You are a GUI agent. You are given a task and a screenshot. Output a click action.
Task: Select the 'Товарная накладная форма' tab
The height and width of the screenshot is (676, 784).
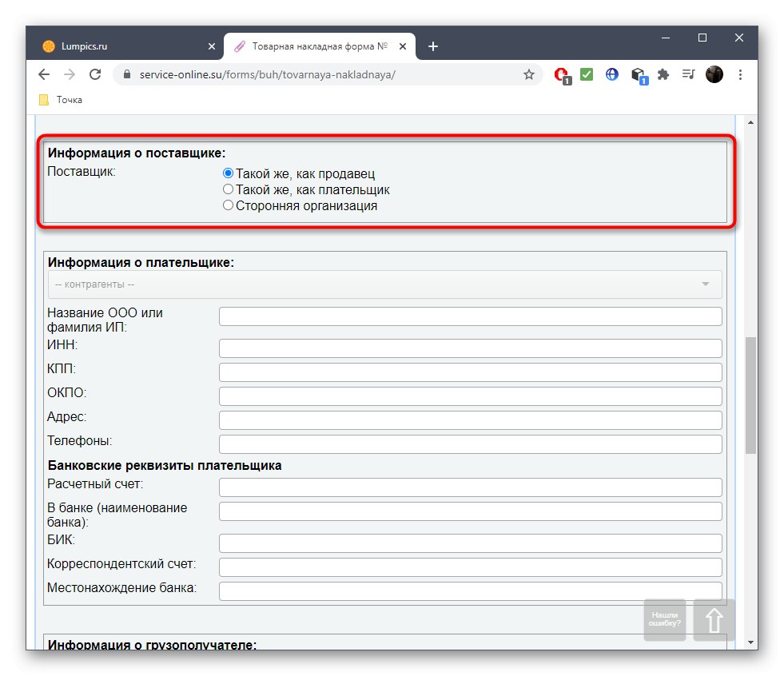point(312,46)
